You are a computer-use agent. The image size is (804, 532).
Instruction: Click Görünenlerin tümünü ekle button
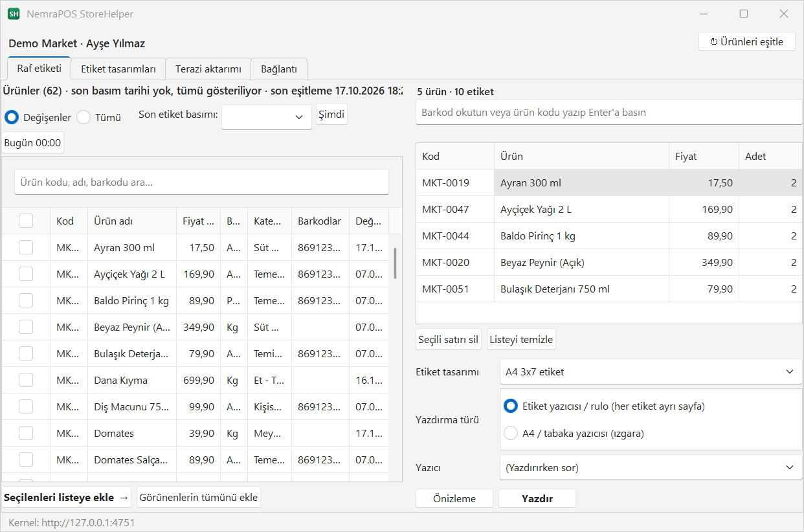[199, 498]
